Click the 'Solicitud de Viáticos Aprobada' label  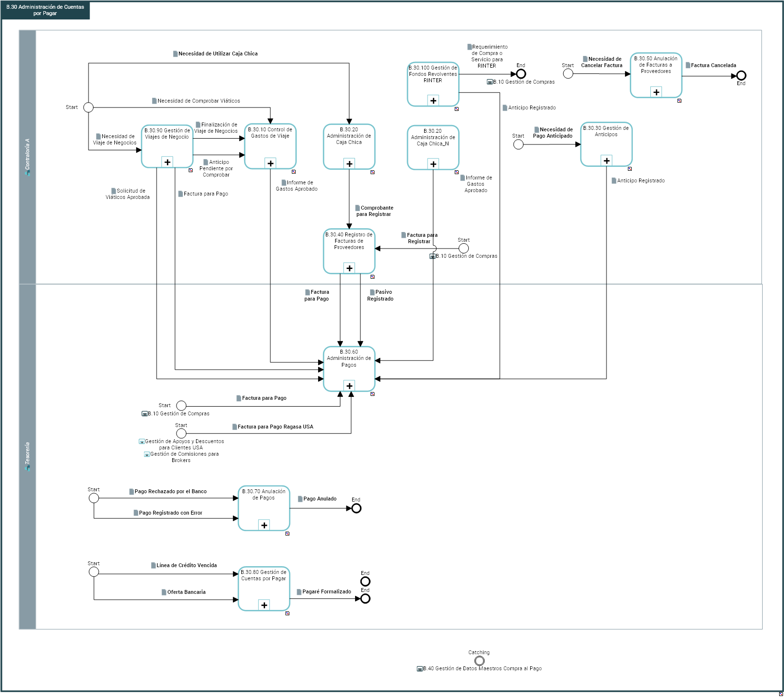pos(128,194)
